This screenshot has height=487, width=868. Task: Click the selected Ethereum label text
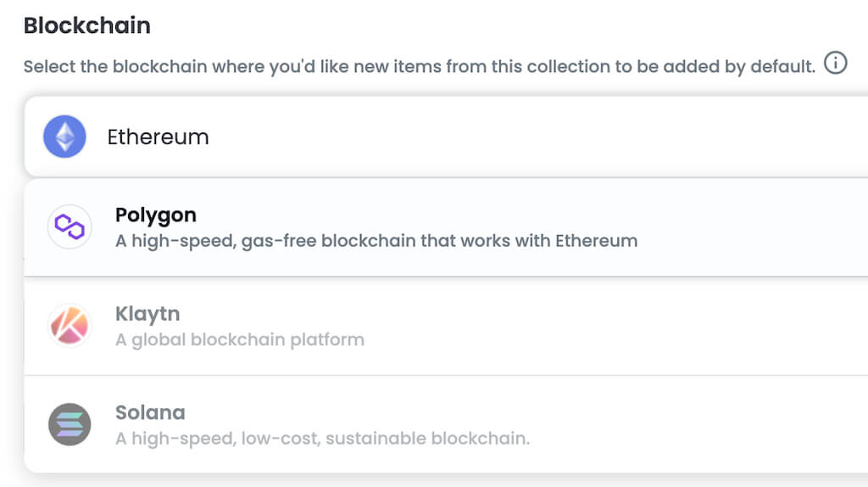click(158, 137)
